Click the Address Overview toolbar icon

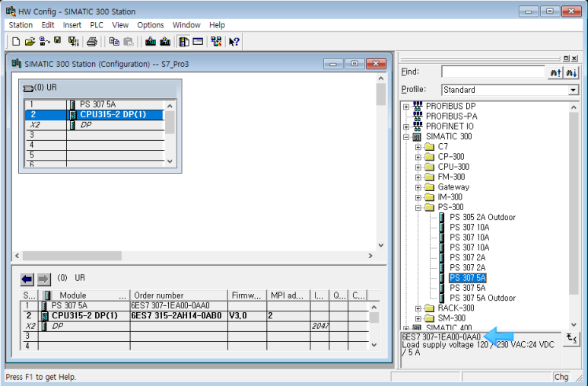click(x=198, y=41)
